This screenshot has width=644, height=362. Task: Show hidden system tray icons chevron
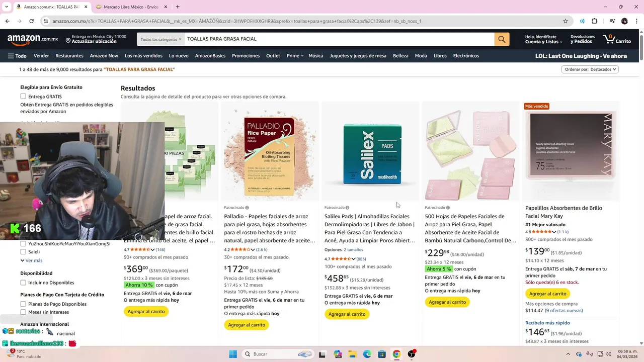click(569, 354)
